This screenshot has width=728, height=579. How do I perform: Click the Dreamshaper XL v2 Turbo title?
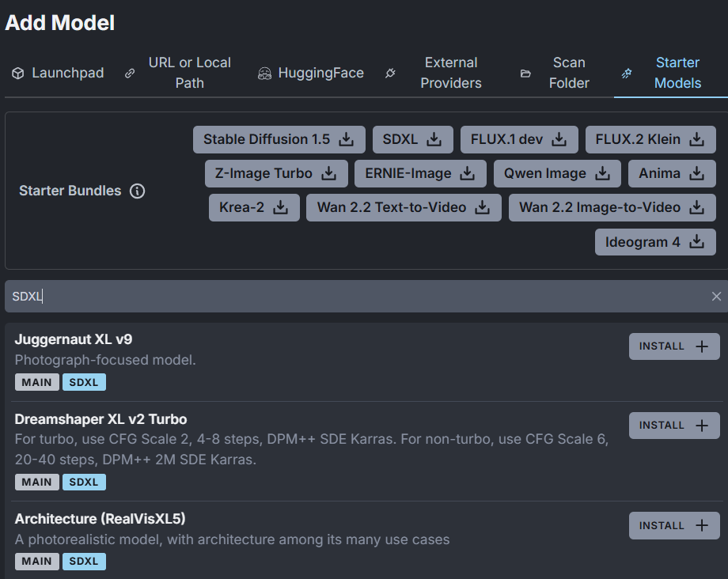(100, 419)
